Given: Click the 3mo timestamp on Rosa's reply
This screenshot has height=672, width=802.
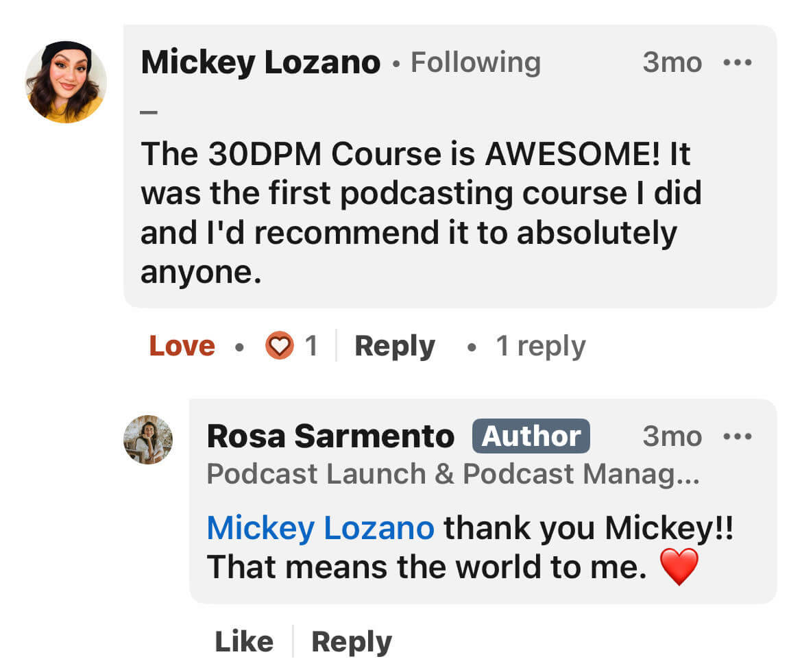Looking at the screenshot, I should (672, 436).
